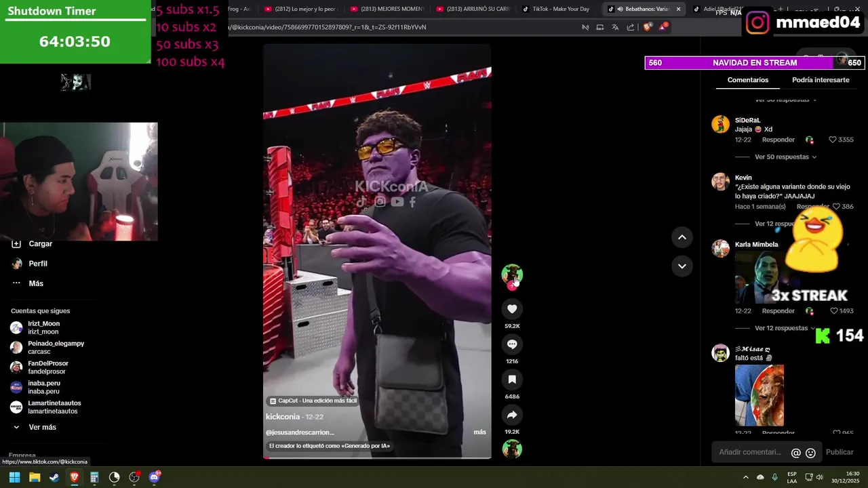Show hidden system tray icons
This screenshot has width=868, height=488.
click(745, 477)
